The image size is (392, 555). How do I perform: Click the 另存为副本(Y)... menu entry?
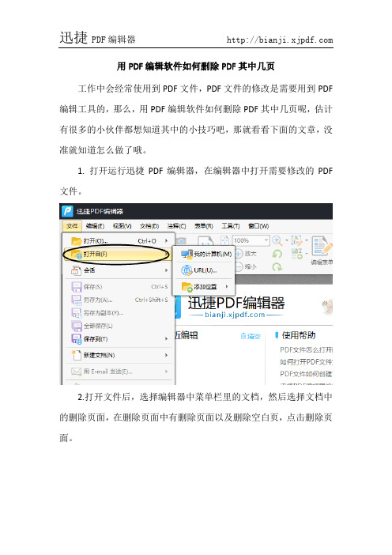coord(119,313)
